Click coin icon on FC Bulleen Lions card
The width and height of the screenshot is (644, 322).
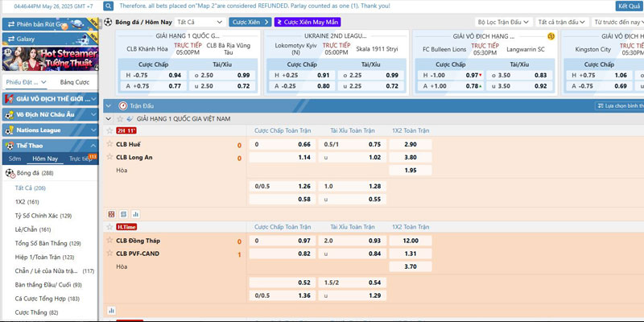click(x=551, y=36)
